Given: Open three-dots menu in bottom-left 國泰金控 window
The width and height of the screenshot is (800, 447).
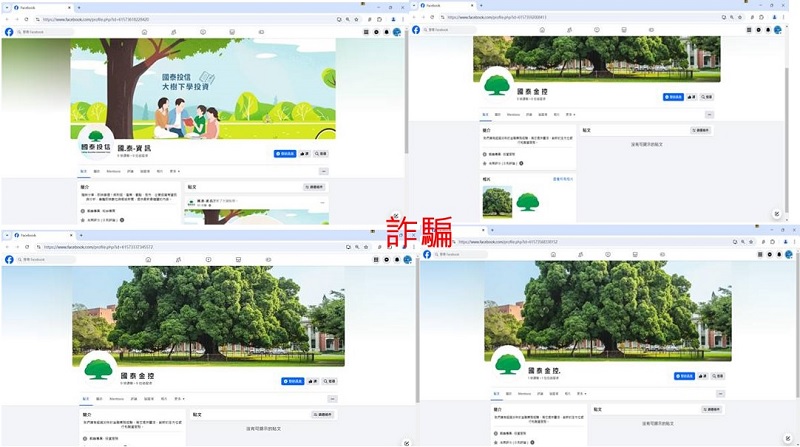Looking at the screenshot, I should pos(332,399).
